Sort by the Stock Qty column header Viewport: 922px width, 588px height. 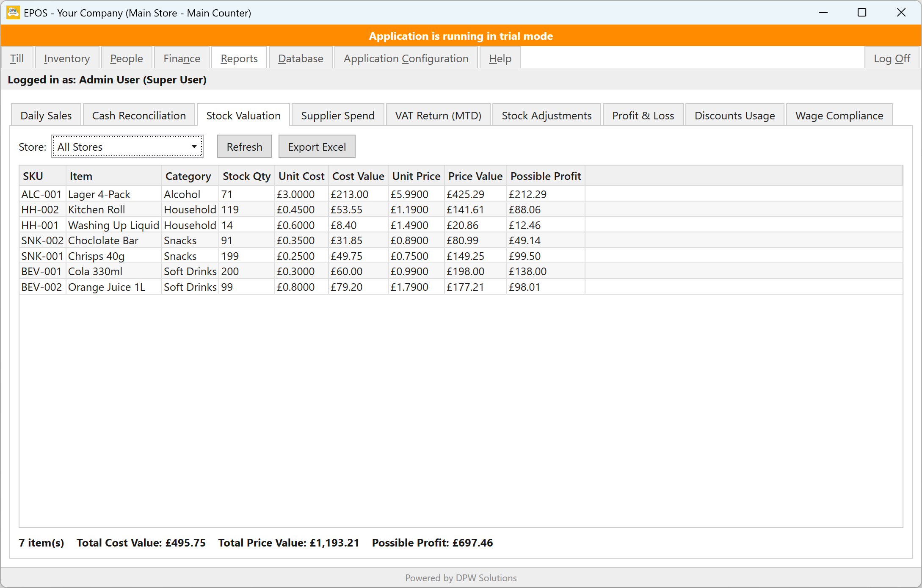[247, 176]
